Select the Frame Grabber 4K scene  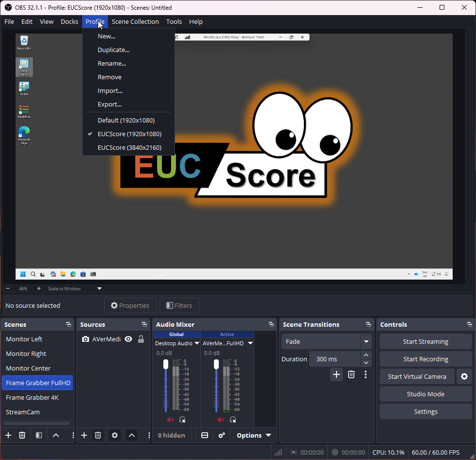[x=33, y=397]
